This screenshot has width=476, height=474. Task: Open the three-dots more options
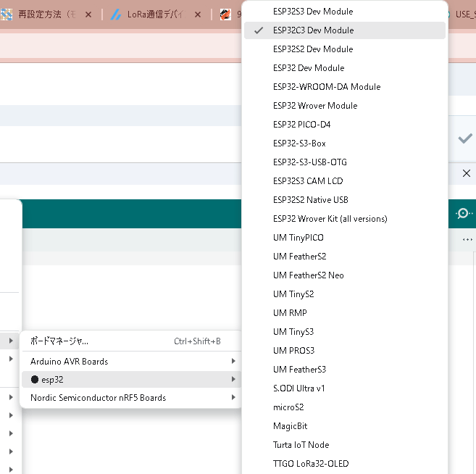pos(467,240)
